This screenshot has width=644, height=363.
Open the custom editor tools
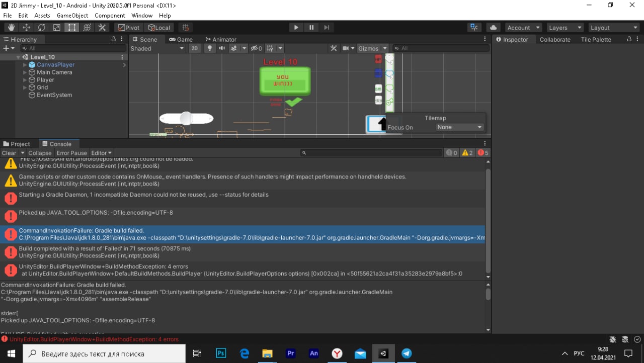(102, 28)
